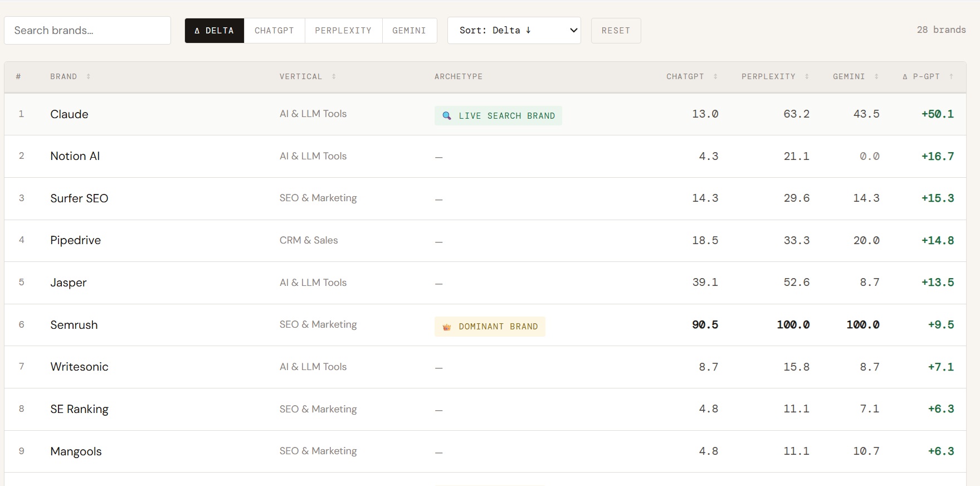Select the Δ Delta view tab
Viewport: 980px width, 486px height.
214,31
